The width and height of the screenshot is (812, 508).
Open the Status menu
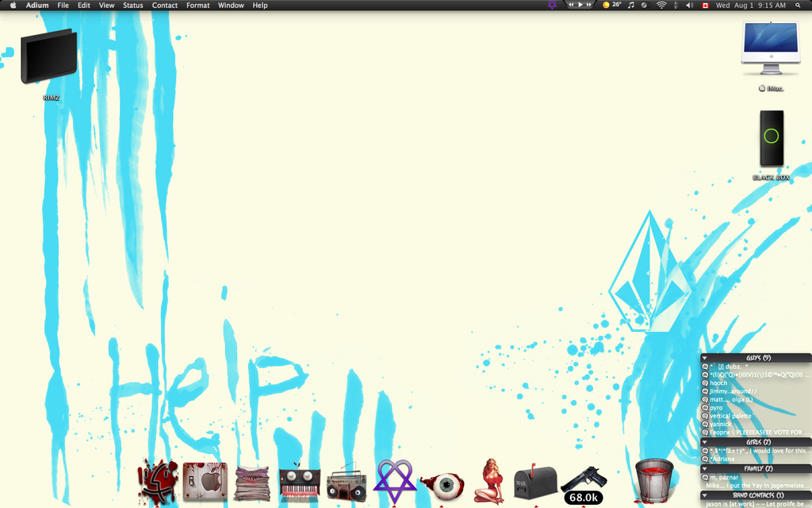click(x=133, y=6)
